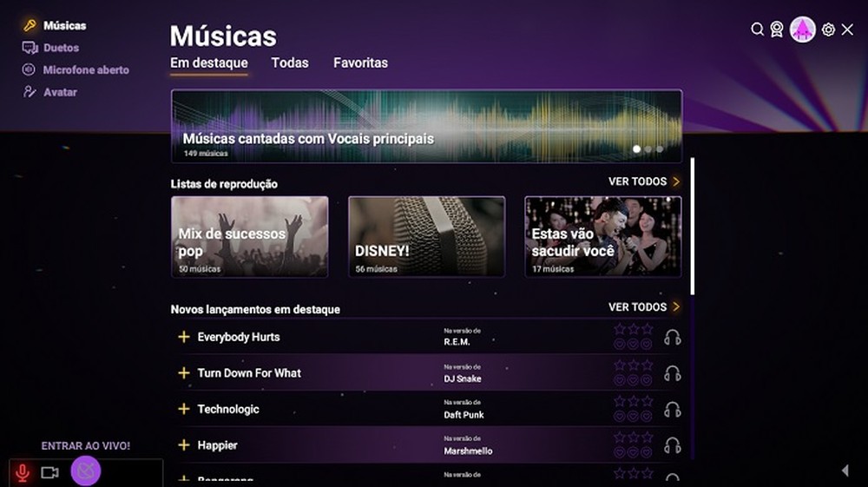868x487 pixels.
Task: Select the Turn Down For What song title
Action: tap(249, 373)
